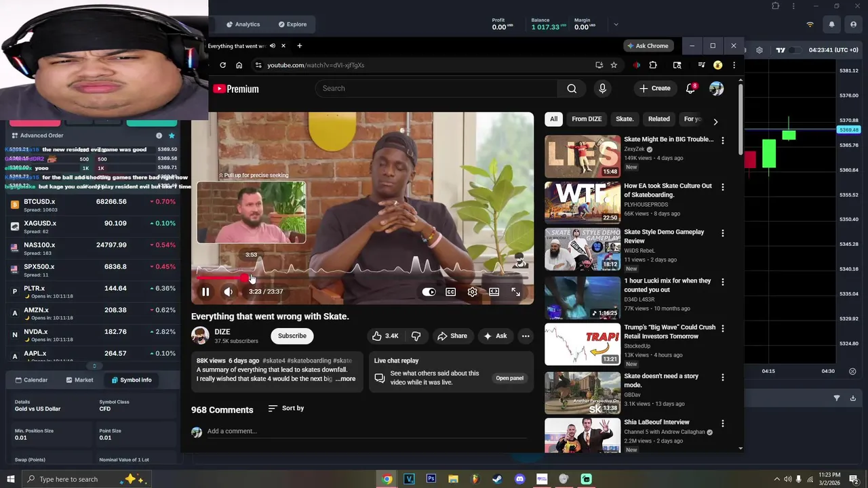This screenshot has height=488, width=868.
Task: Select NAS100.x in the watchlist
Action: [x=92, y=249]
